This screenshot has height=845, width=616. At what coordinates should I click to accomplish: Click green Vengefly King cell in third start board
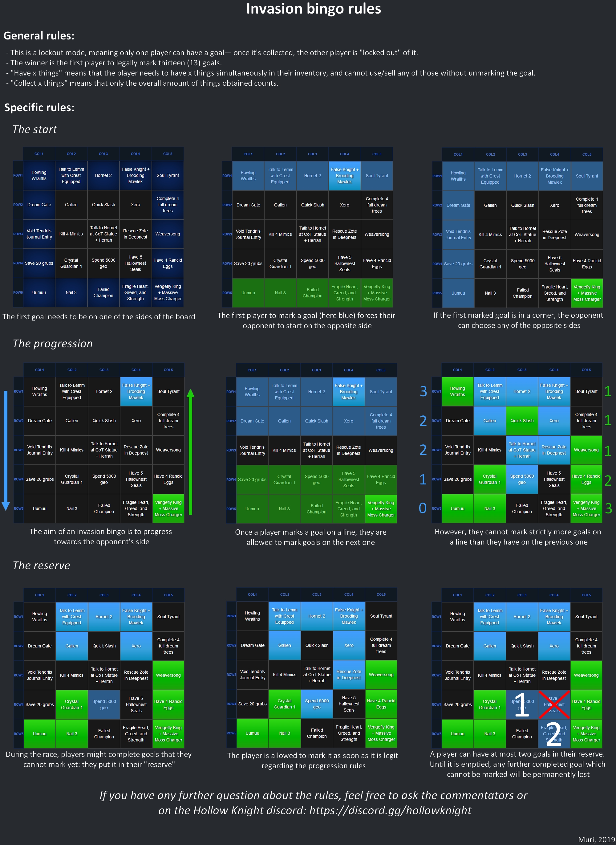(x=587, y=293)
